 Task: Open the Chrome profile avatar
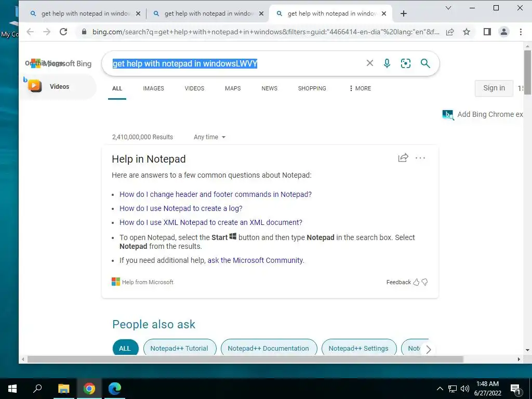pos(504,32)
